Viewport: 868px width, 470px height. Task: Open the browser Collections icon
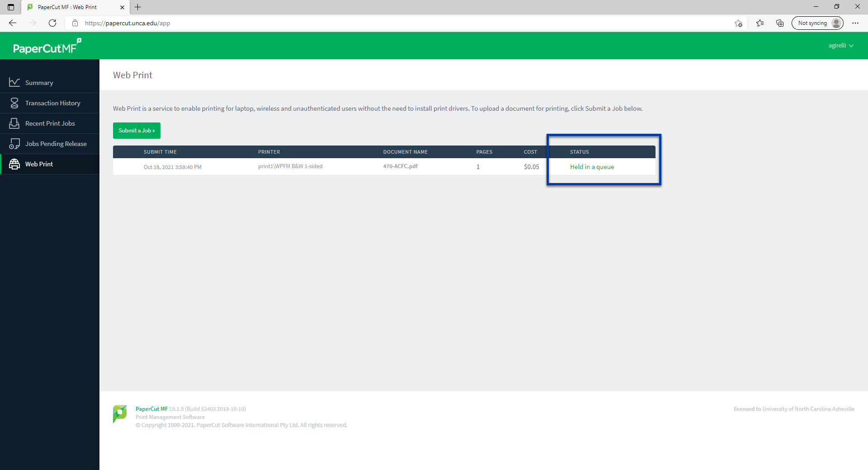[780, 23]
